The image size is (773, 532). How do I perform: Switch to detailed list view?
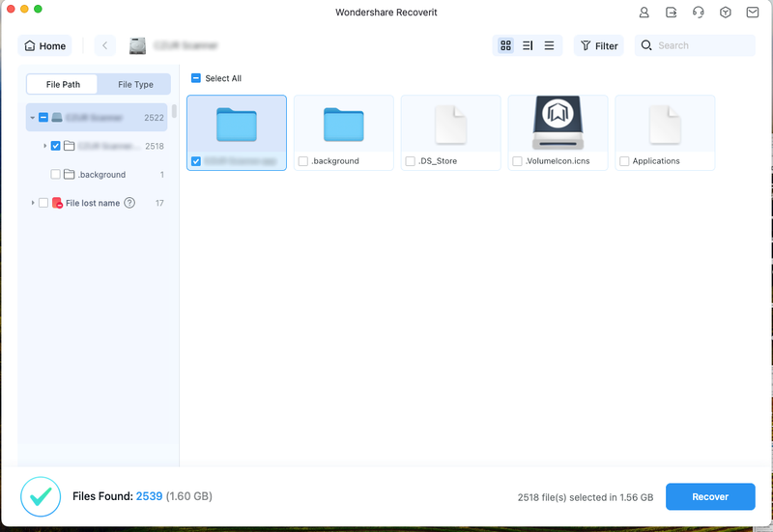pos(528,45)
